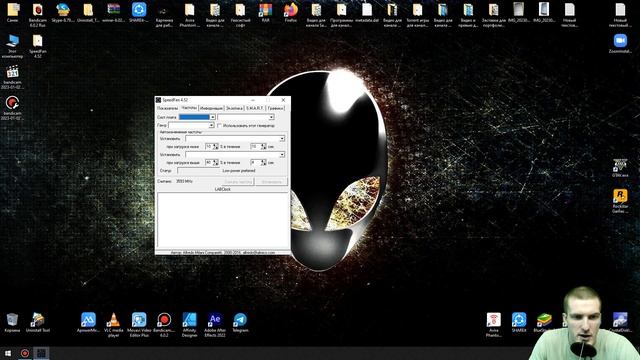
Task: Open the BlueStacks desktop shortcut
Action: [x=544, y=322]
